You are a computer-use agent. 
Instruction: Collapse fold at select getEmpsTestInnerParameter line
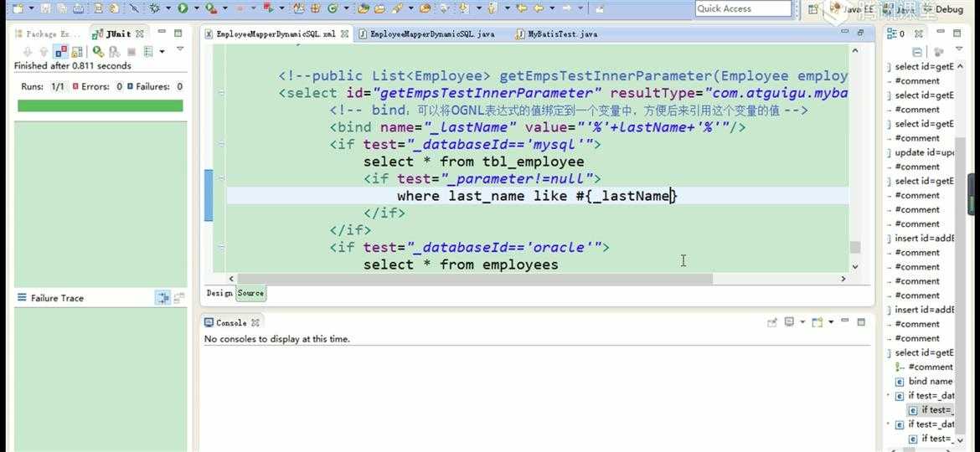point(221,93)
